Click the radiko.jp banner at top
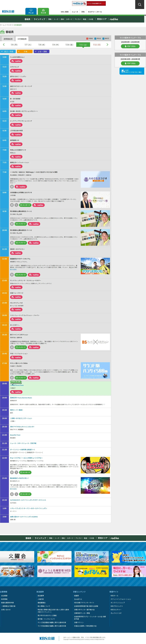 [x=89, y=3]
